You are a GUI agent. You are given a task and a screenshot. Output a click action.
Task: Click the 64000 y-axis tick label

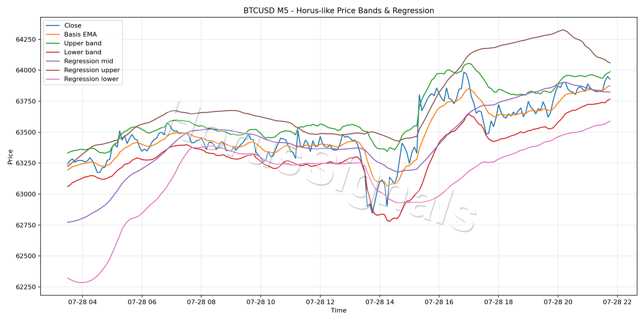point(27,70)
